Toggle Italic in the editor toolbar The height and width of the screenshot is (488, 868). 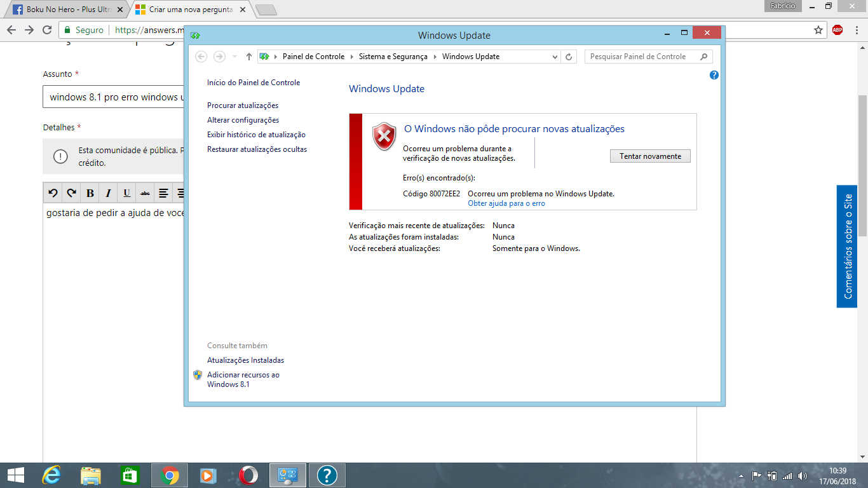pos(109,193)
